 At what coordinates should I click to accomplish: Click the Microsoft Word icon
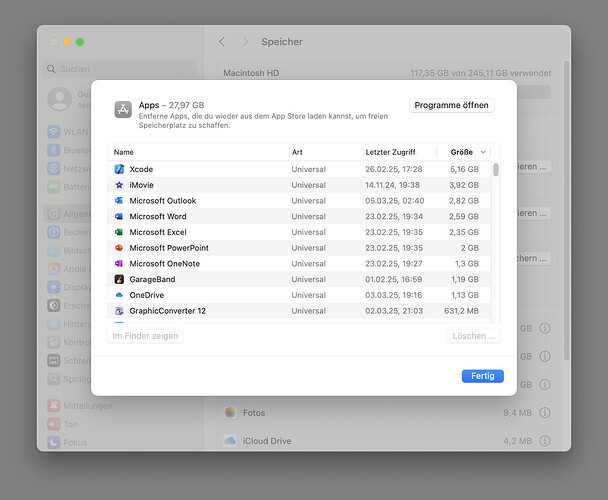(x=119, y=216)
